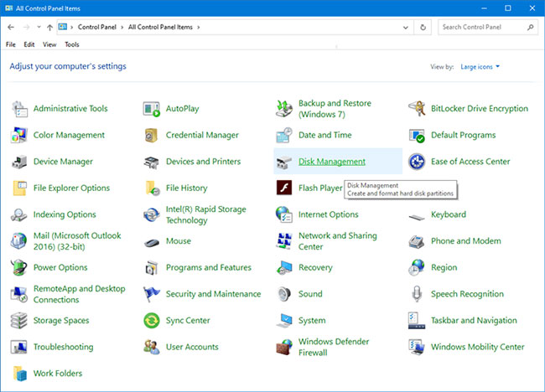Click the Mail Outlook icon
The image size is (545, 392).
click(19, 241)
